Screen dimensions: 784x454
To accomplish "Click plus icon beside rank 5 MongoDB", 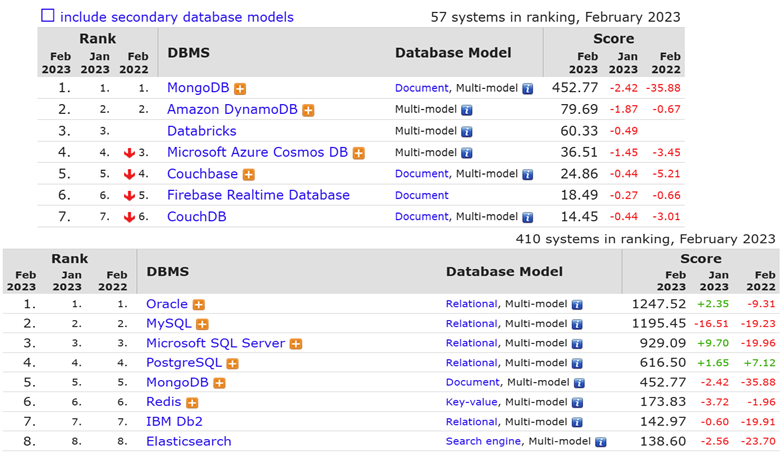I will pyautogui.click(x=219, y=384).
